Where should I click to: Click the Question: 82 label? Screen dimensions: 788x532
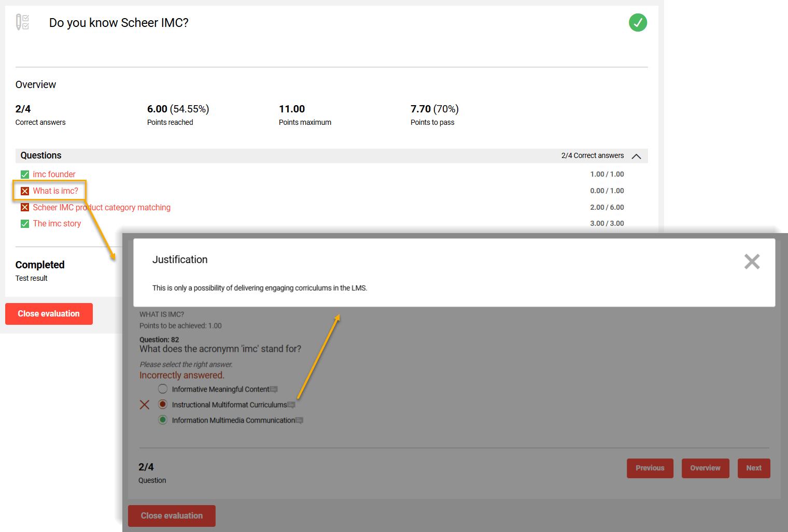tap(159, 340)
